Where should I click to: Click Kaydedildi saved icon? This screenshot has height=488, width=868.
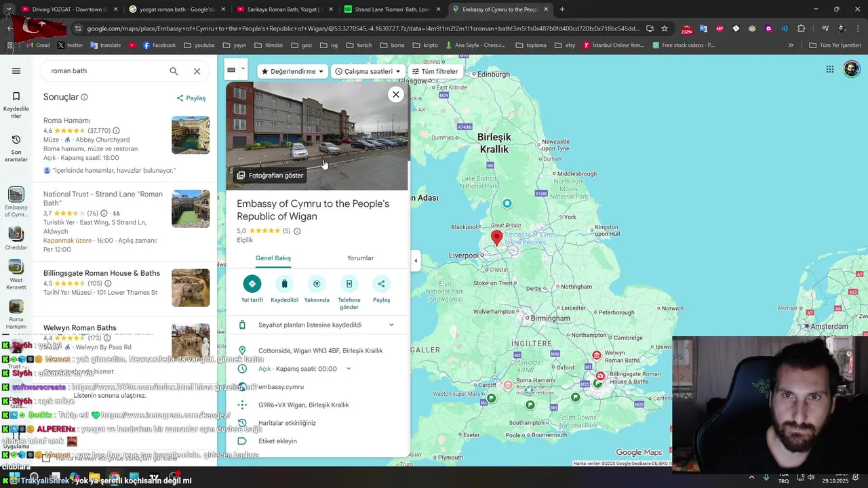pos(284,284)
